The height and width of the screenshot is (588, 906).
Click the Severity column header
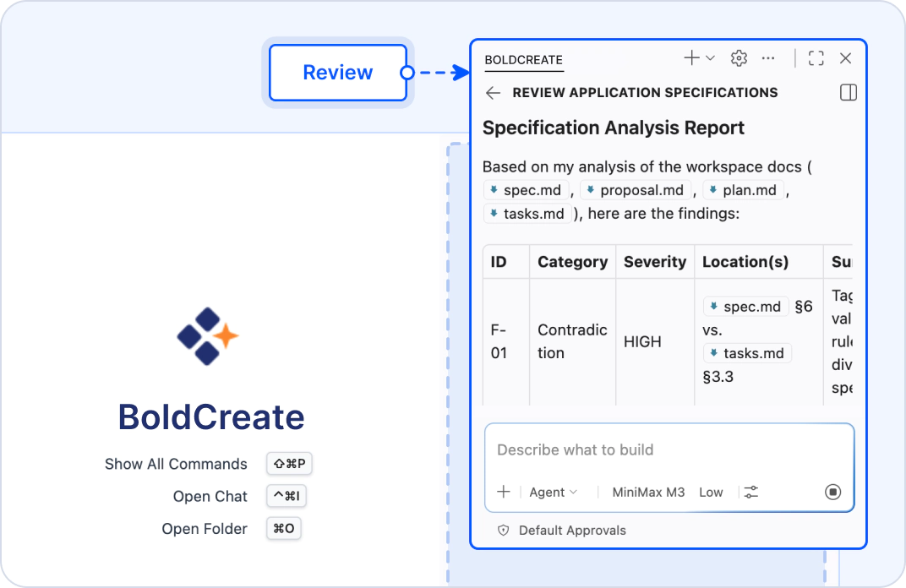click(x=655, y=262)
